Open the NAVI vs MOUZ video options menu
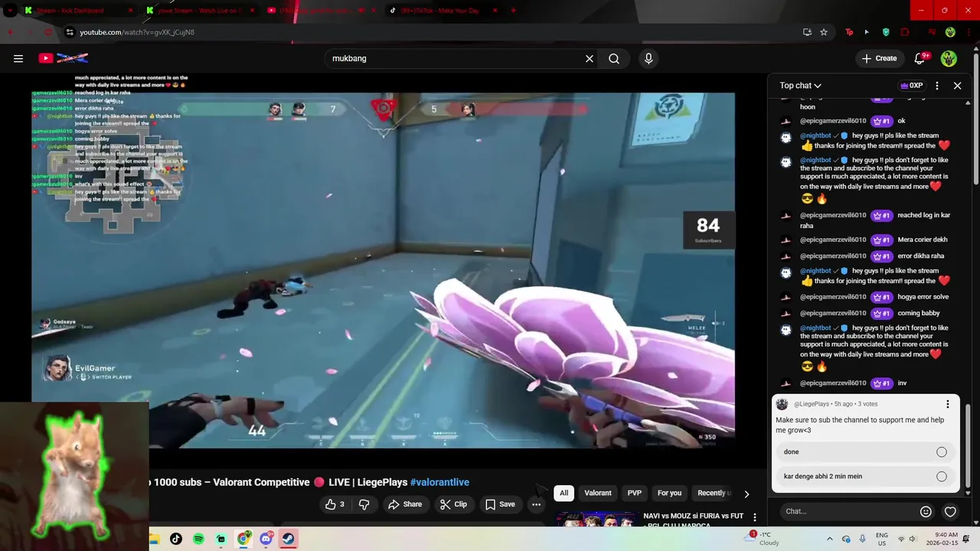The width and height of the screenshot is (980, 551). (754, 518)
